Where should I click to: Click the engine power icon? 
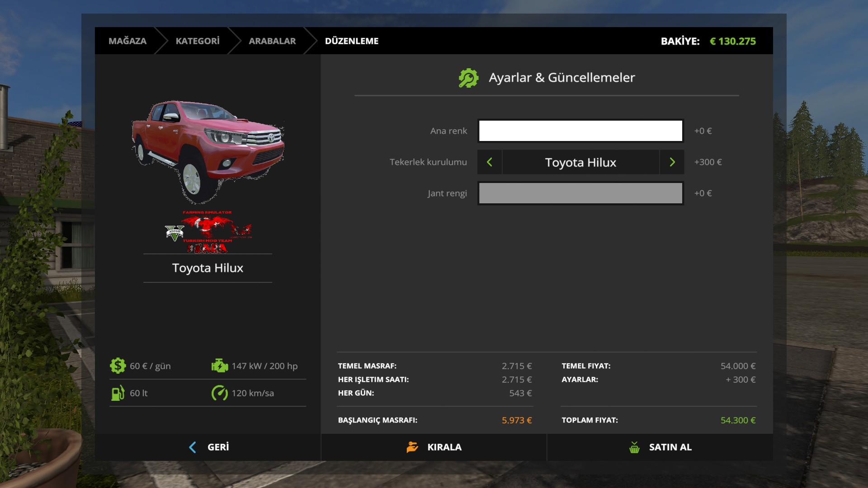(x=220, y=366)
